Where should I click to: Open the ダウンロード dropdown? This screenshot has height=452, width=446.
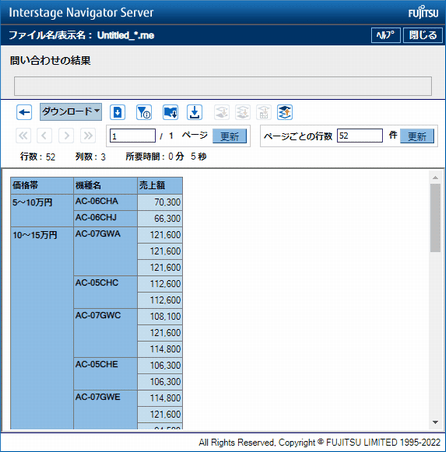click(x=71, y=112)
